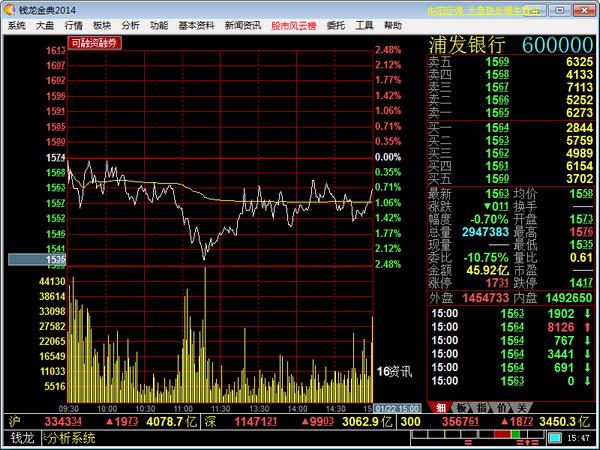The width and height of the screenshot is (600, 450).
Task: Click the 分析系统 status label
Action: point(72,438)
